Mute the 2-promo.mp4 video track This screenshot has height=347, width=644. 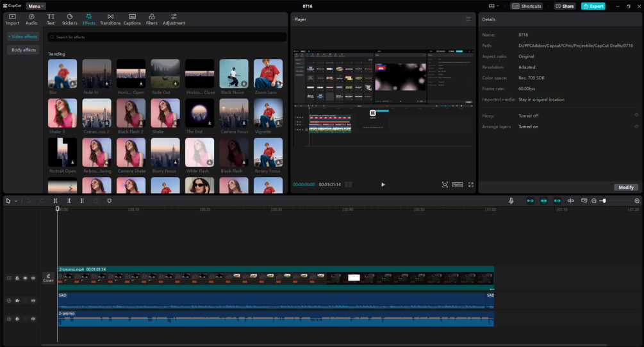click(33, 278)
